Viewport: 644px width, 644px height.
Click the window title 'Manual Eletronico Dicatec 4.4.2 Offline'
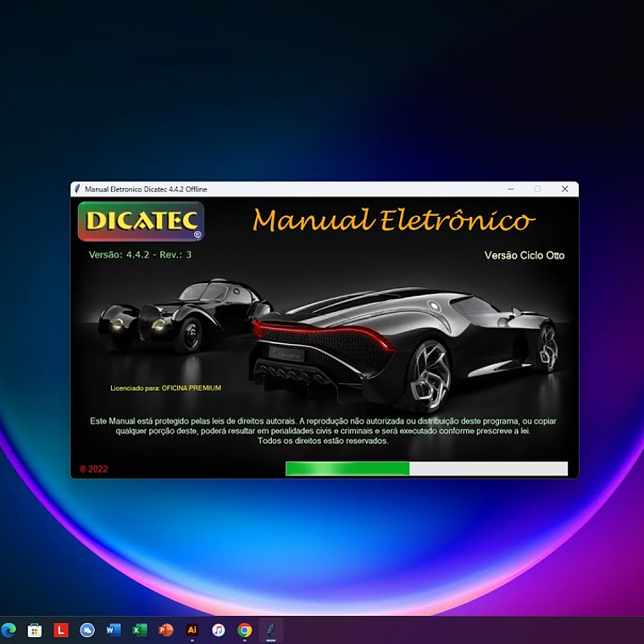[146, 189]
